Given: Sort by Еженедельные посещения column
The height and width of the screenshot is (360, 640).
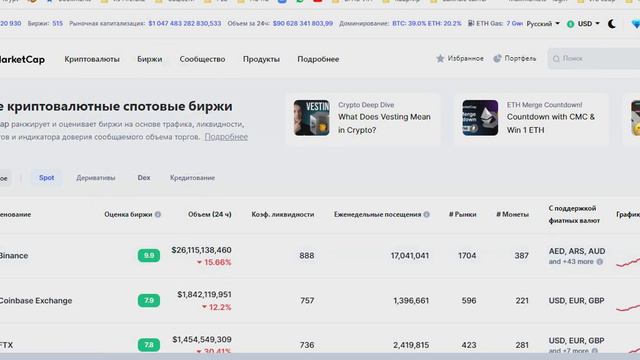Looking at the screenshot, I should pos(377,214).
